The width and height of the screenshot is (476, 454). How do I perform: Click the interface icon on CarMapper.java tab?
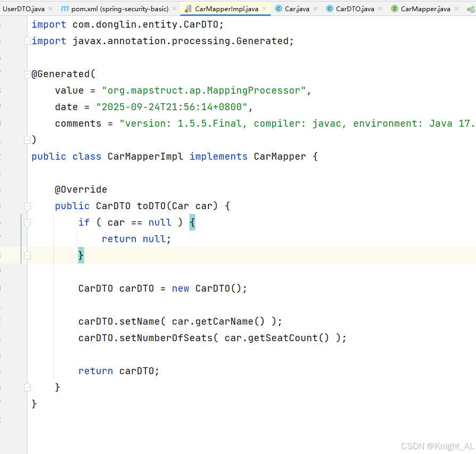tap(394, 9)
